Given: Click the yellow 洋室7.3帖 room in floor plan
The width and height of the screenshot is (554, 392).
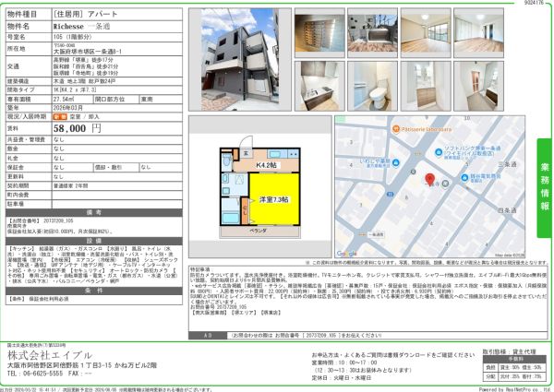Looking at the screenshot, I should coord(274,199).
